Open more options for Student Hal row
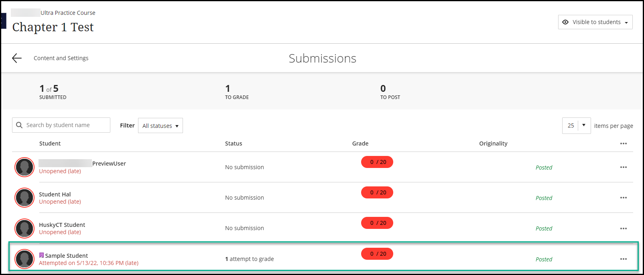This screenshot has height=275, width=644. [x=623, y=198]
